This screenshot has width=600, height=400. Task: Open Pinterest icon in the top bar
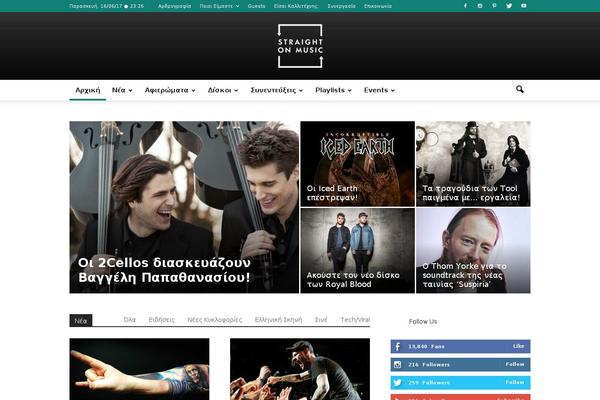coord(494,6)
